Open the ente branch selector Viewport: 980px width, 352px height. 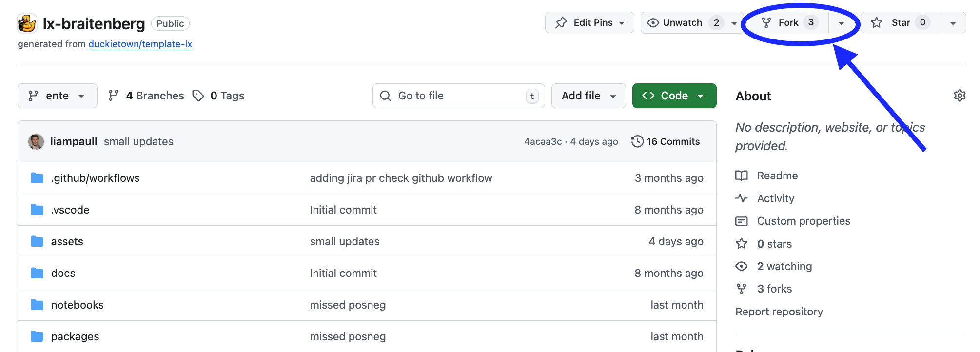[57, 96]
